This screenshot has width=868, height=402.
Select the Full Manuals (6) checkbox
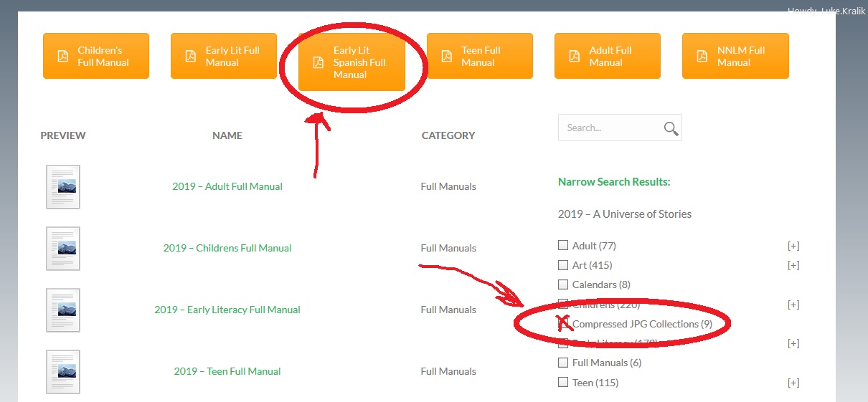coord(563,363)
